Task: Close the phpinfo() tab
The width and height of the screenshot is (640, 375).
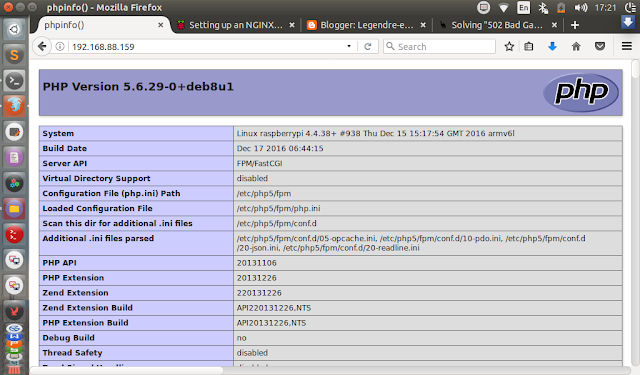Action: tap(160, 25)
